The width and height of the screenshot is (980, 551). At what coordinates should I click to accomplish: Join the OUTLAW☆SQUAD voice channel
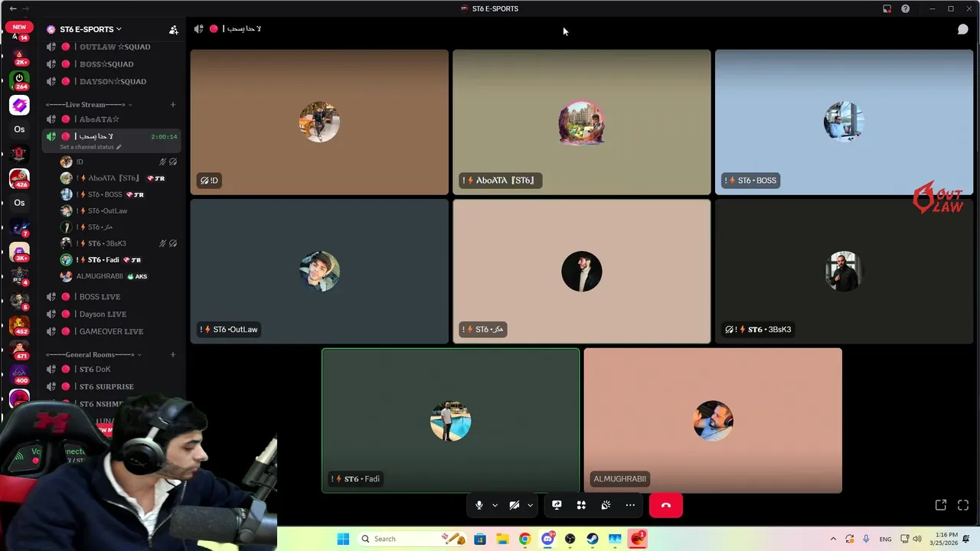pyautogui.click(x=112, y=47)
